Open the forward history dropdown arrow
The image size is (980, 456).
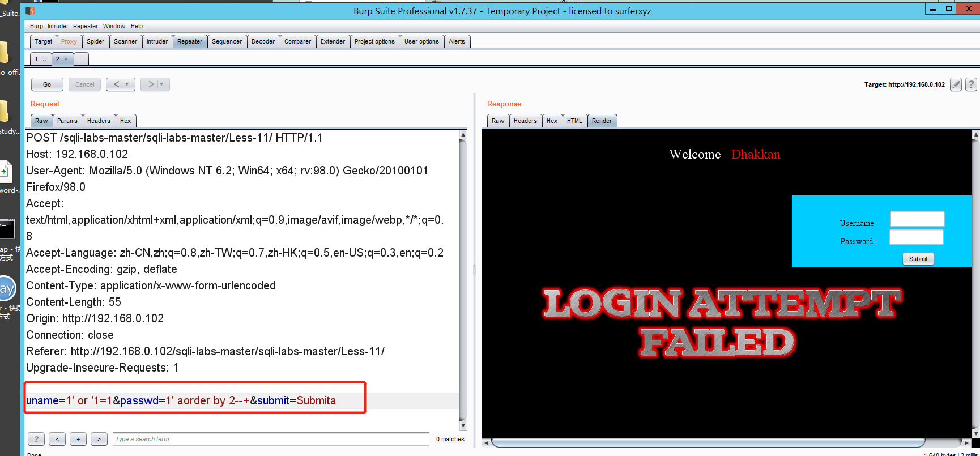point(162,84)
